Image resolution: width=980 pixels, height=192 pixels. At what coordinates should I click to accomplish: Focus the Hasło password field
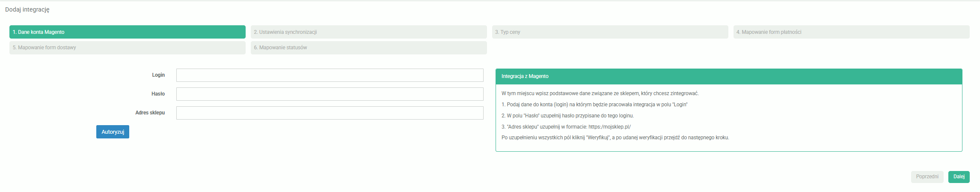click(330, 94)
